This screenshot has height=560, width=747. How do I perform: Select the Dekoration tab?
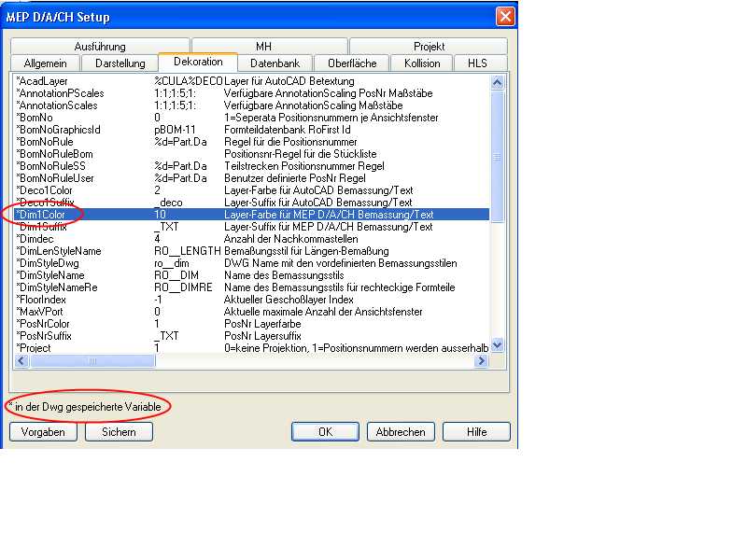click(x=198, y=62)
